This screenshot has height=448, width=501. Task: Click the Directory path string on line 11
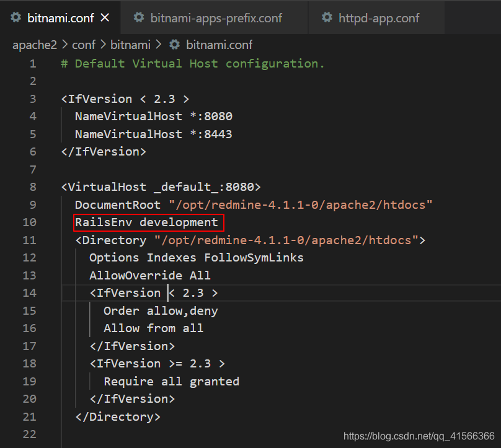click(286, 240)
